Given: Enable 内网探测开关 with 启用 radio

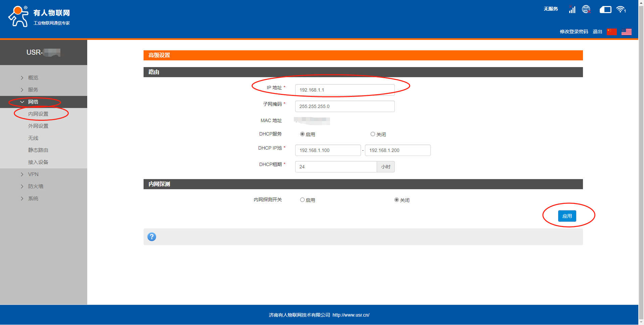Looking at the screenshot, I should 302,200.
